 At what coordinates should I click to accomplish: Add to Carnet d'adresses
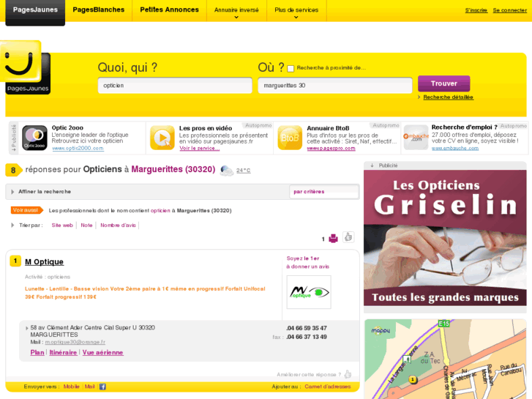(327, 387)
